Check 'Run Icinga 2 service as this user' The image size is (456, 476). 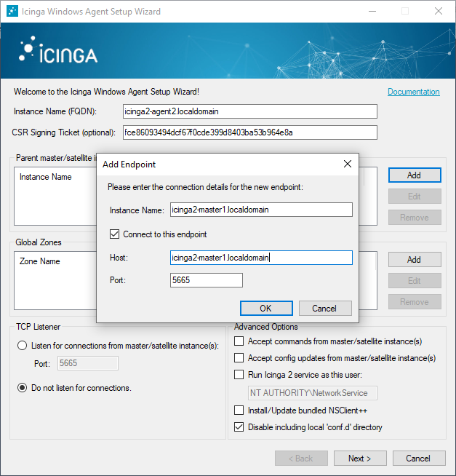(239, 375)
